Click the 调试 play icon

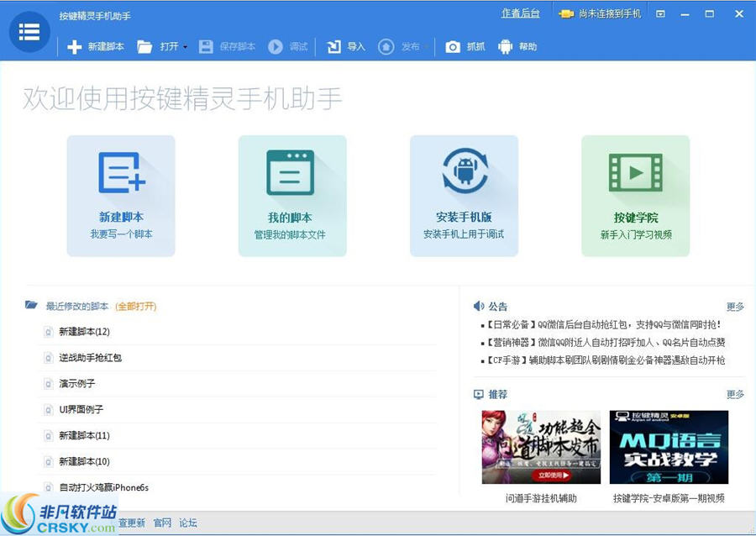[x=276, y=47]
